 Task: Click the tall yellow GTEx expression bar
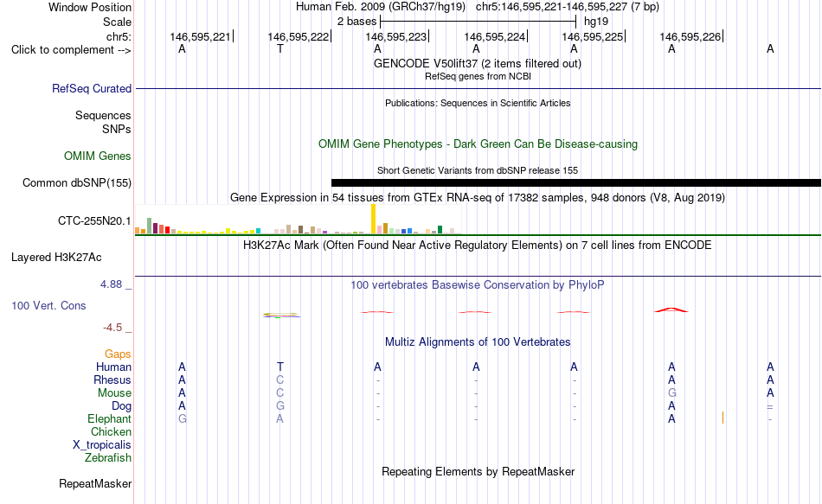pos(373,219)
